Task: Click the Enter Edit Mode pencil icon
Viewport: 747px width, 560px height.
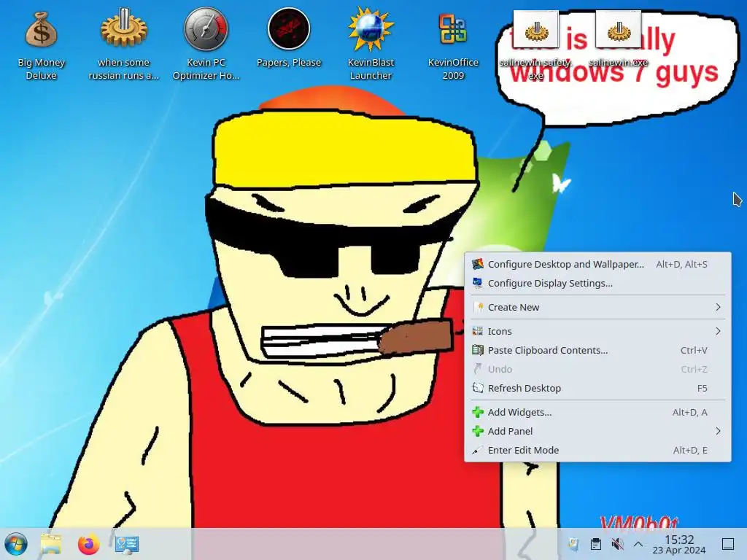Action: [477, 450]
